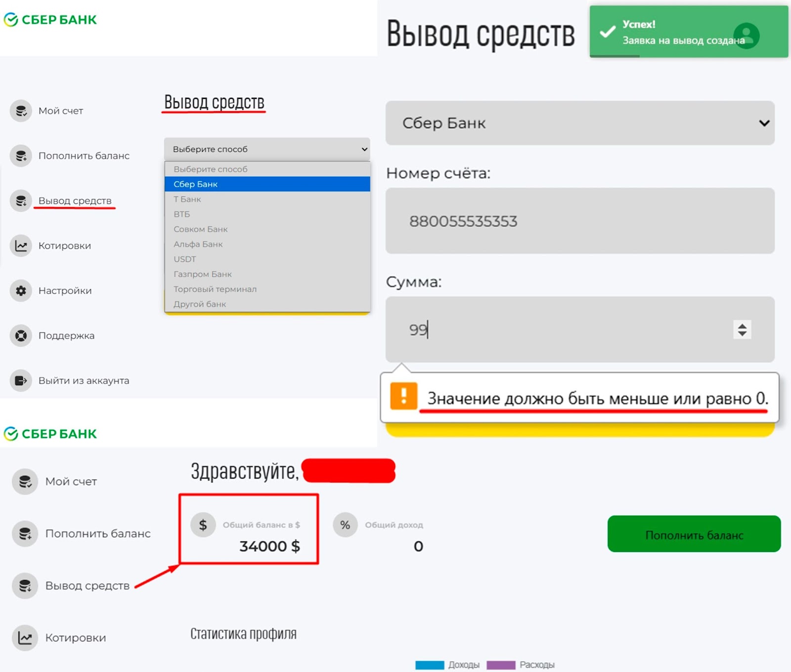The width and height of the screenshot is (791, 672).
Task: Open 'Пополнить баланс' in top sidebar
Action: coord(84,156)
